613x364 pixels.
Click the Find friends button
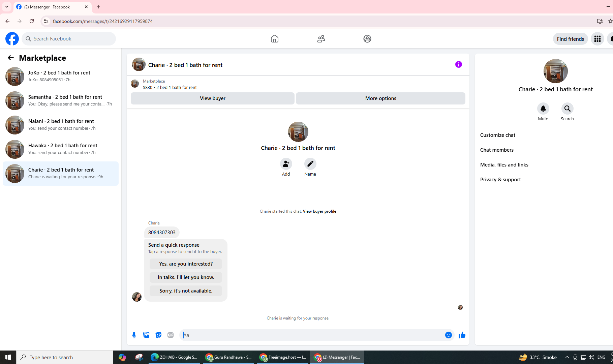[x=571, y=39]
